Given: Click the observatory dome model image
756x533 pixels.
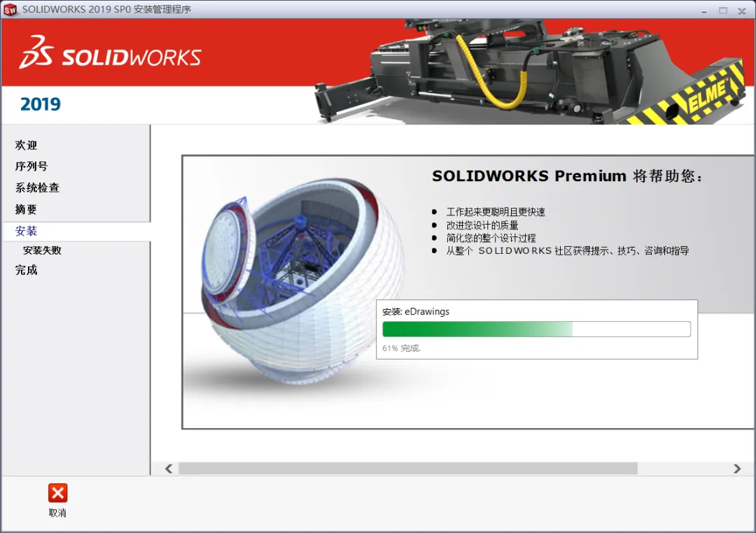Looking at the screenshot, I should pyautogui.click(x=303, y=282).
